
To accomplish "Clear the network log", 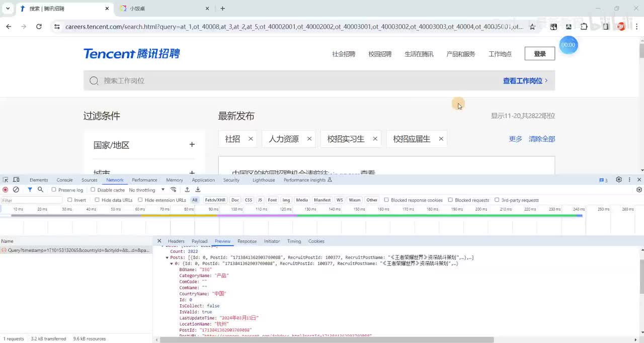I will click(16, 190).
